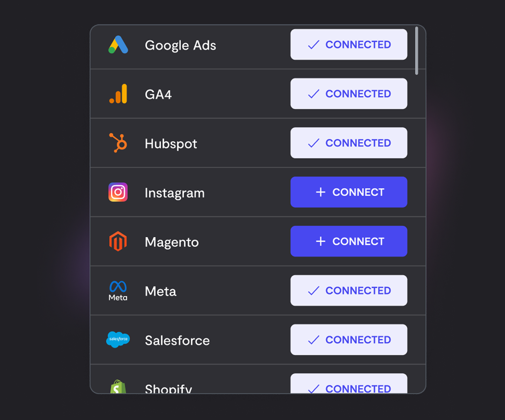Connect the Instagram integration
Viewport: 505px width, 420px height.
[349, 192]
